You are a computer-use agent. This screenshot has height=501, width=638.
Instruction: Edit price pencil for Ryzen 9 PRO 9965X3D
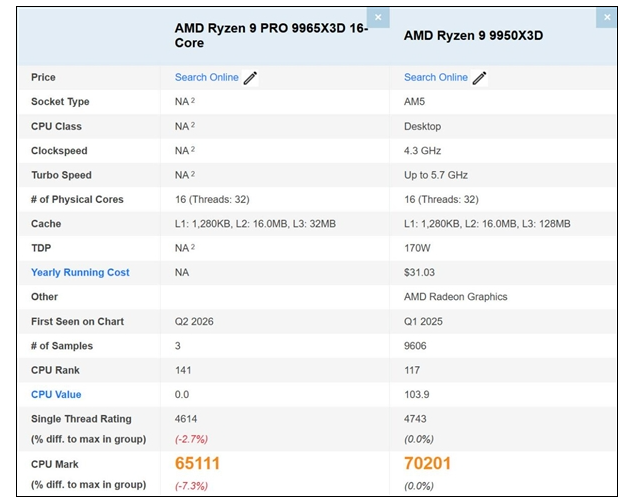click(x=250, y=78)
